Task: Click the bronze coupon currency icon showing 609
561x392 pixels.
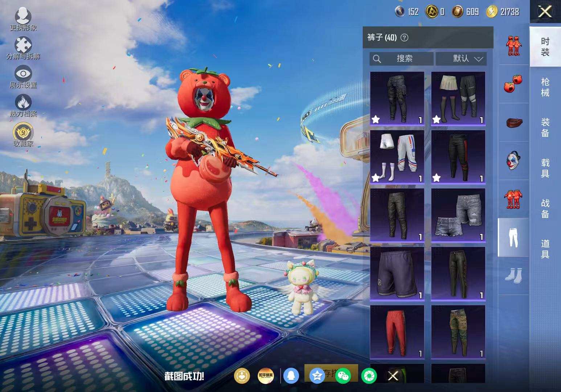Action: [x=458, y=12]
